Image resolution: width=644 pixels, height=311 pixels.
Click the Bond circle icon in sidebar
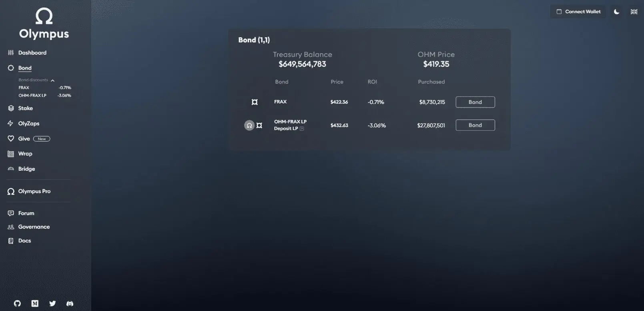(11, 68)
